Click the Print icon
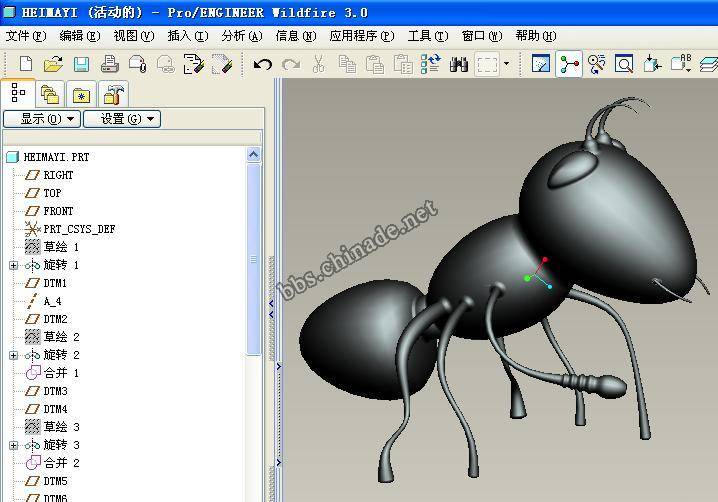 tap(110, 65)
